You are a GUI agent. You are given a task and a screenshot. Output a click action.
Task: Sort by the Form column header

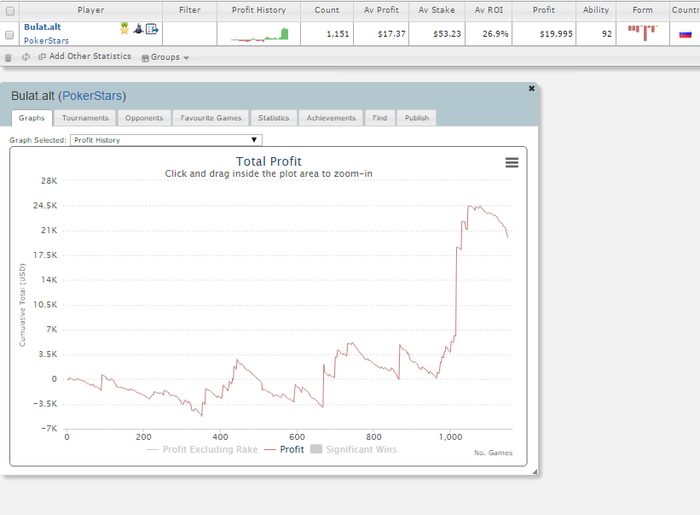tap(642, 10)
